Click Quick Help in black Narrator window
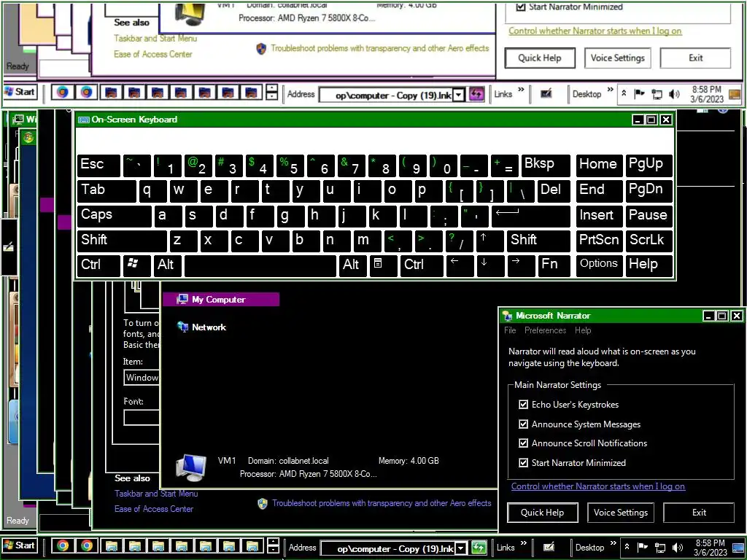Screen dimensions: 747x560 click(542, 513)
